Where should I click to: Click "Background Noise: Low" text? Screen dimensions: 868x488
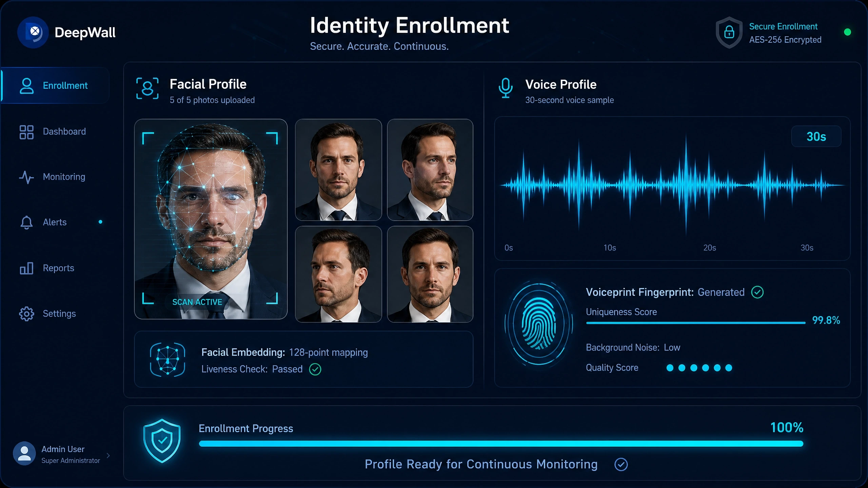[633, 347]
